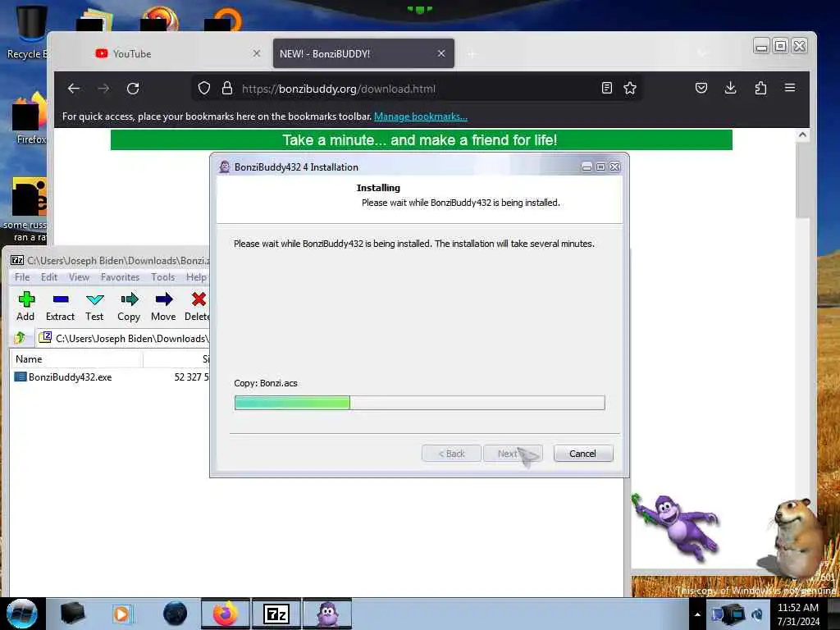The width and height of the screenshot is (840, 630).
Task: Open the 7-Zip Help menu
Action: click(x=196, y=277)
